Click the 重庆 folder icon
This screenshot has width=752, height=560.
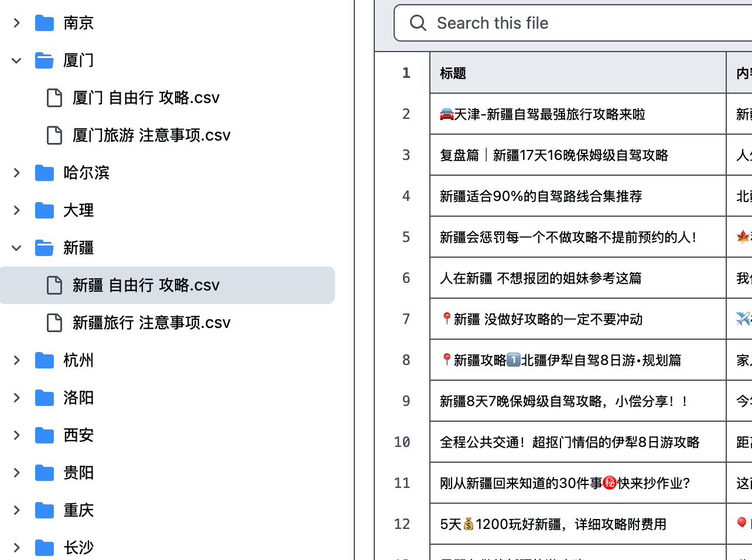[x=45, y=510]
